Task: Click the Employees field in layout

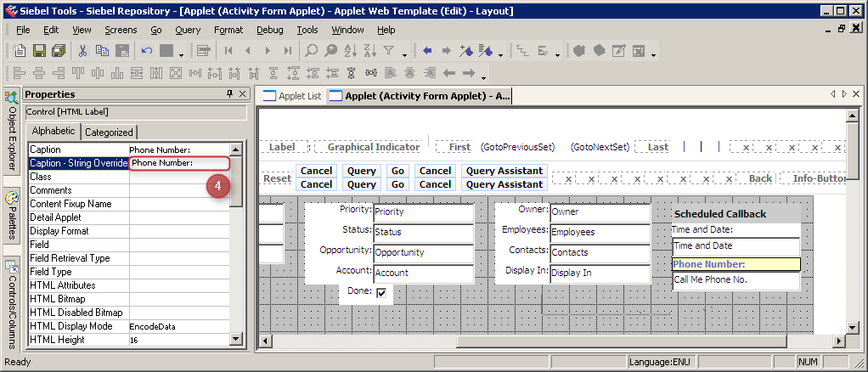Action: tap(600, 233)
